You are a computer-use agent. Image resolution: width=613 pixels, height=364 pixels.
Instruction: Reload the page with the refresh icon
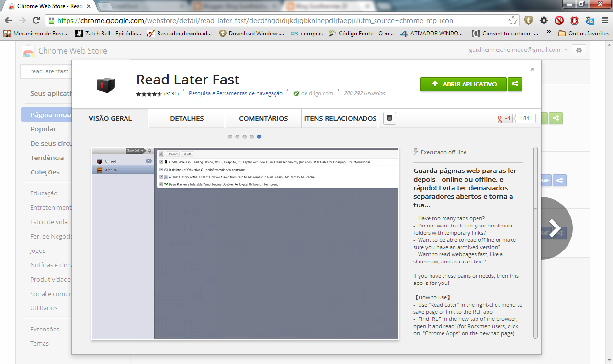[x=36, y=21]
